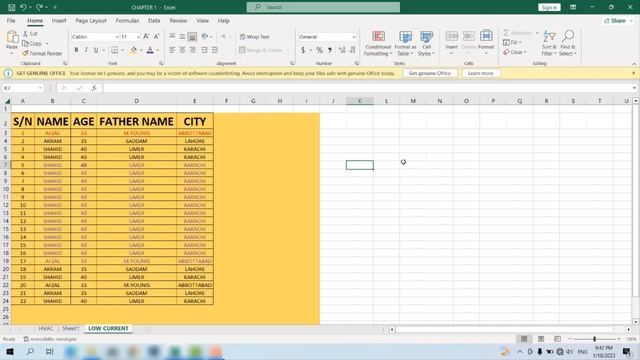The width and height of the screenshot is (640, 360).
Task: Click the Increase Indent icon
Action: [215, 50]
